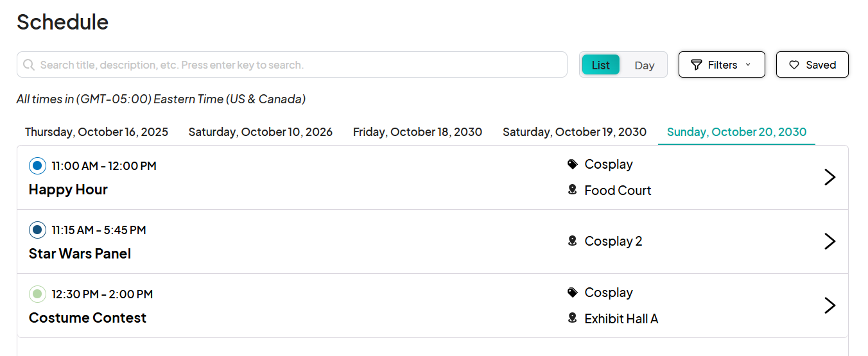
Task: Expand Star Wars Panel using the chevron
Action: pos(830,241)
